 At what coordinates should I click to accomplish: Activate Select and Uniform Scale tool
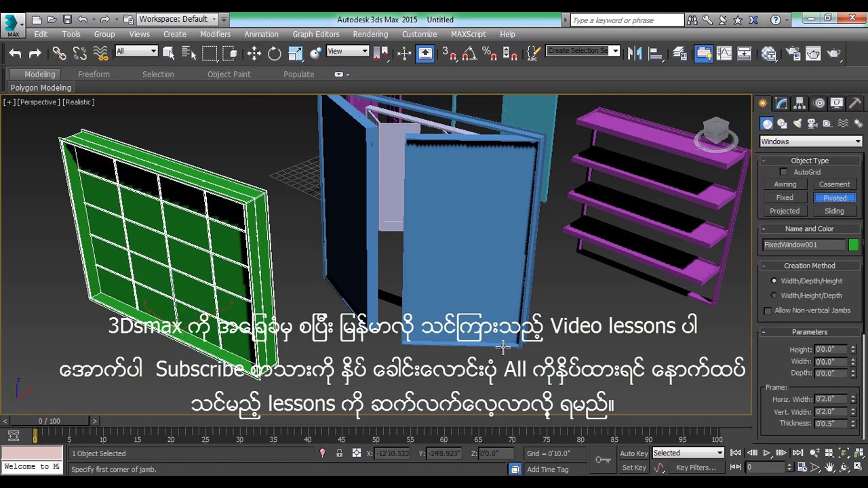coord(296,53)
